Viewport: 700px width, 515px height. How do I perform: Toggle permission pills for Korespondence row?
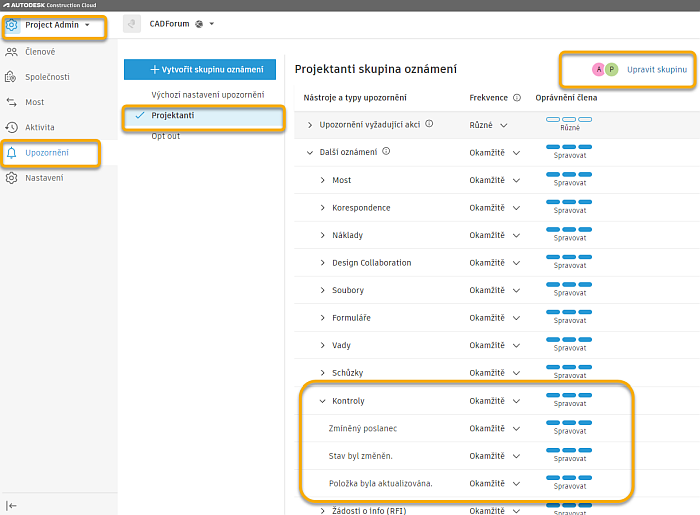point(570,207)
